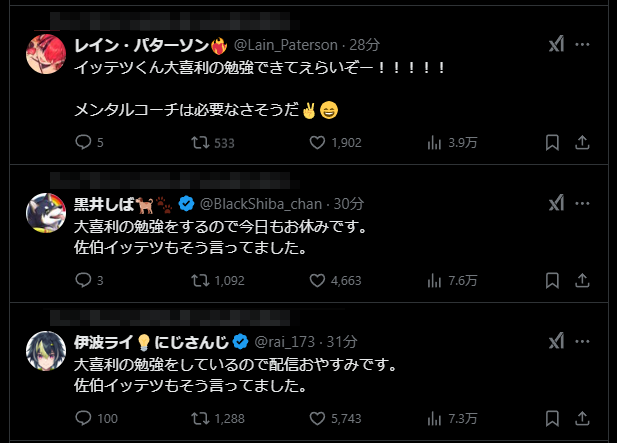Open more options for @Lain_Paterson post
Viewport: 617px width, 443px height.
583,45
